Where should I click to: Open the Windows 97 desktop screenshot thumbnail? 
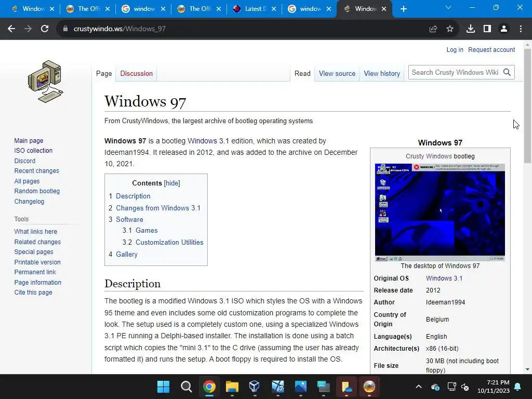coord(440,212)
